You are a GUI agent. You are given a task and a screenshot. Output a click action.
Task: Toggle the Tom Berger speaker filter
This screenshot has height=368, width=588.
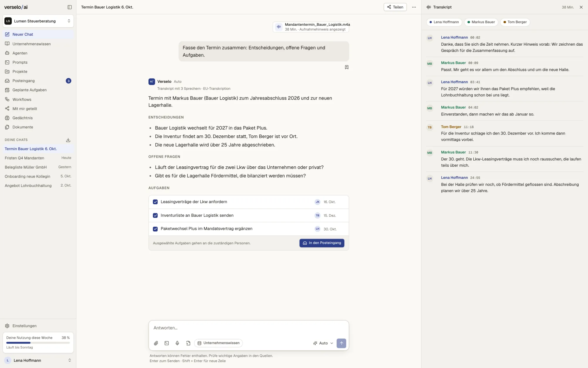click(515, 22)
